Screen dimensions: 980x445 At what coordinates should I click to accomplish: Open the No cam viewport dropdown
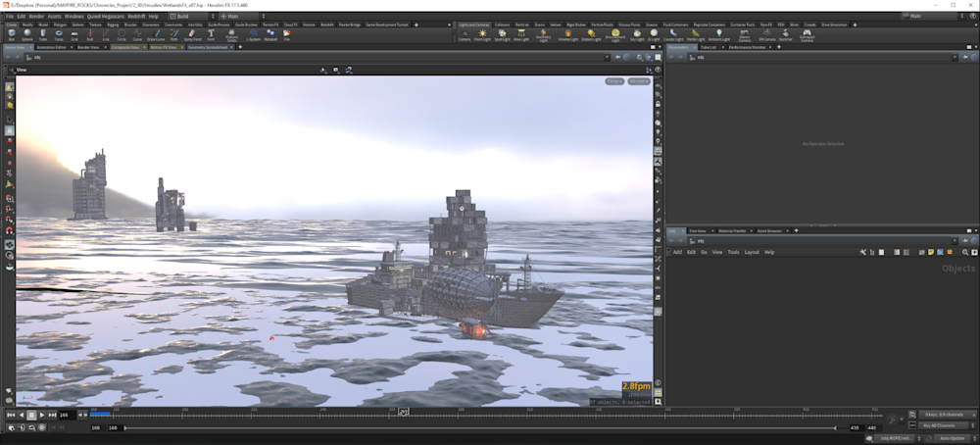(x=639, y=81)
